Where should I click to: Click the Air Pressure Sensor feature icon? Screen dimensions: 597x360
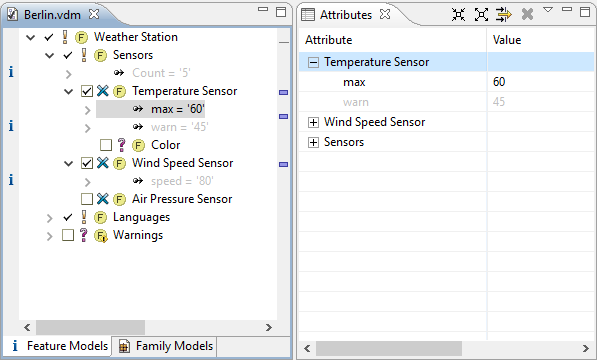[119, 199]
